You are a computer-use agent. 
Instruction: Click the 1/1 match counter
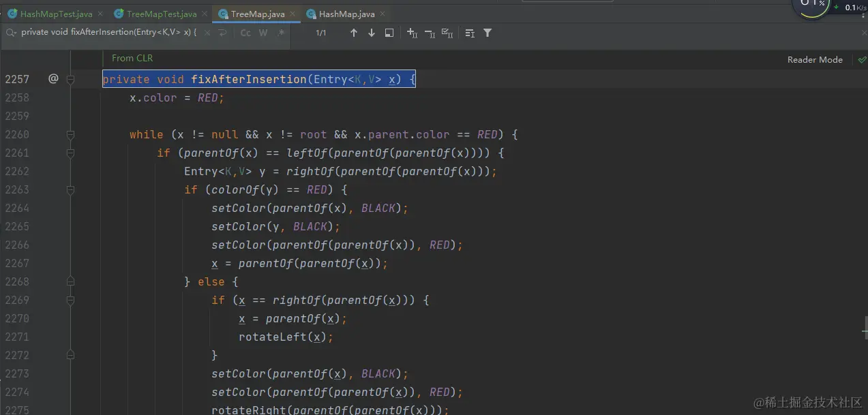coord(321,33)
